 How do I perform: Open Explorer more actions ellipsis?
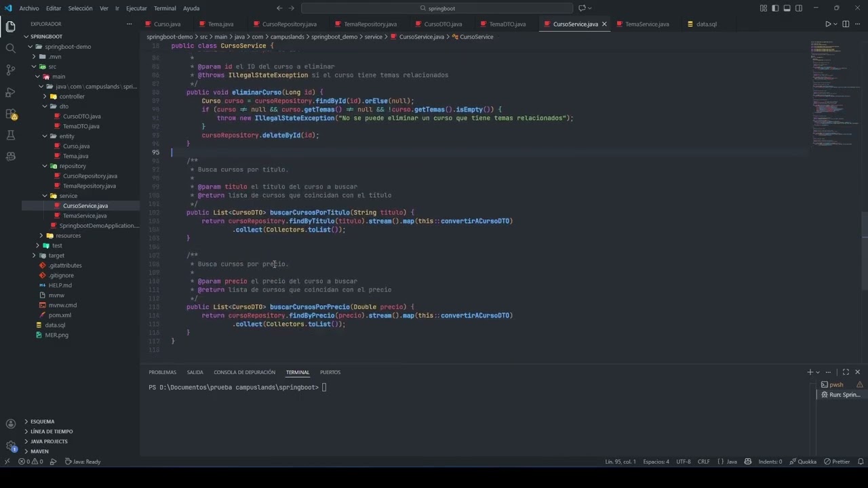[x=130, y=24]
